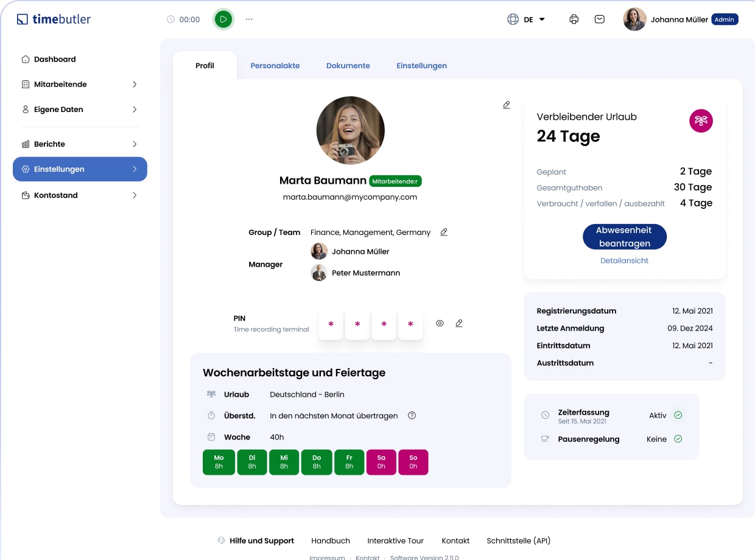755x560 pixels.
Task: Click the overtime help question mark icon
Action: click(412, 416)
